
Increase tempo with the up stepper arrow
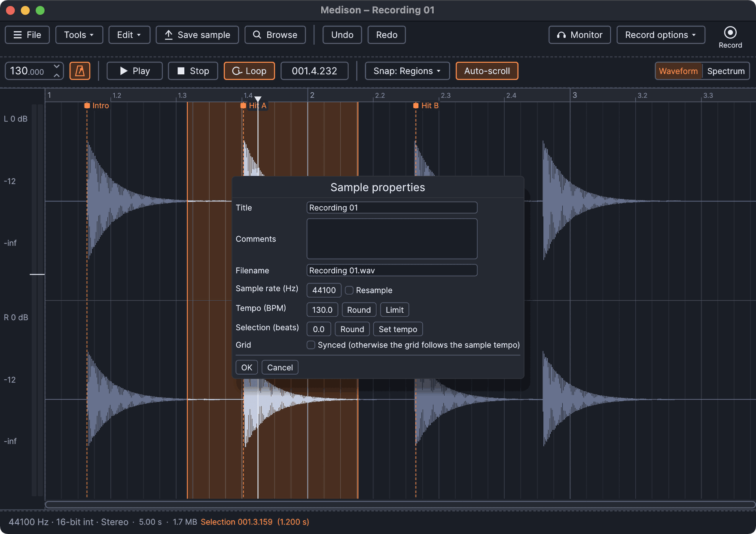pos(57,75)
